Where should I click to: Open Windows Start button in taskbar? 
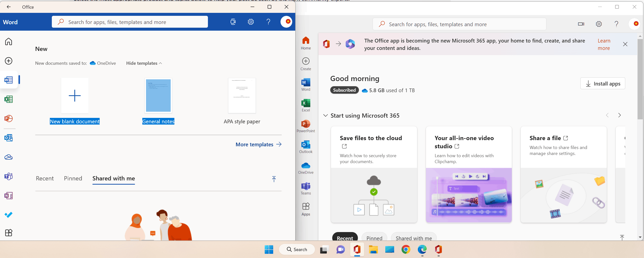tap(269, 249)
